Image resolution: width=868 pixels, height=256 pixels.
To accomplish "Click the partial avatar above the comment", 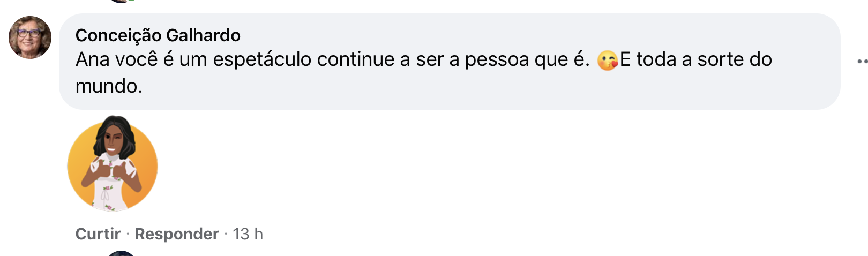I will point(120,1).
